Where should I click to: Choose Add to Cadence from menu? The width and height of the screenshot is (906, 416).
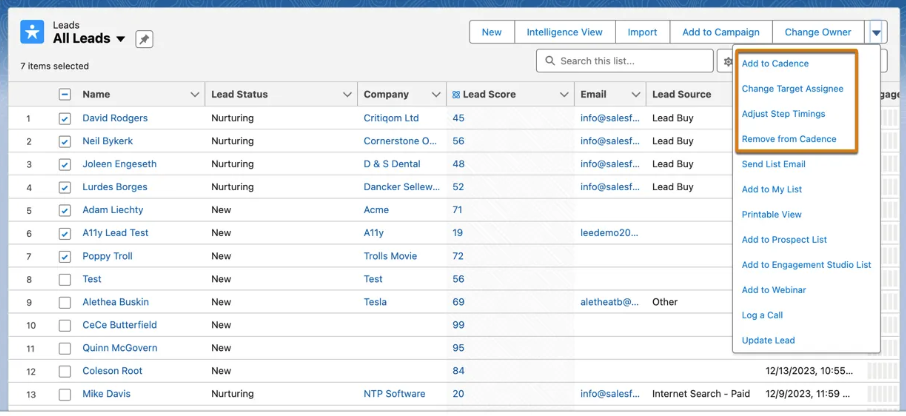coord(775,64)
